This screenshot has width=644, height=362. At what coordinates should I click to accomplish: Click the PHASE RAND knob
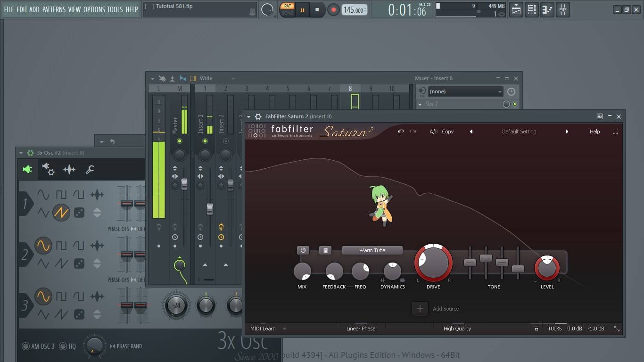[94, 346]
